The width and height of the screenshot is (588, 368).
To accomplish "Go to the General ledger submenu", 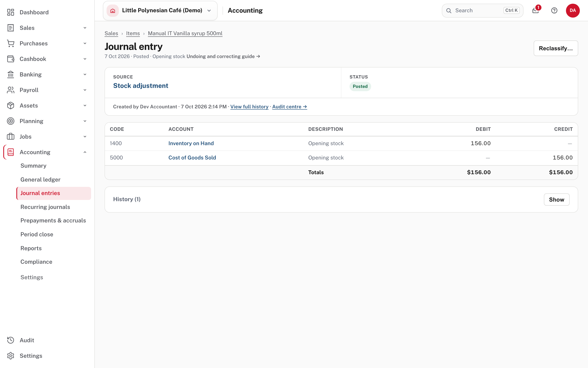I will pyautogui.click(x=40, y=179).
